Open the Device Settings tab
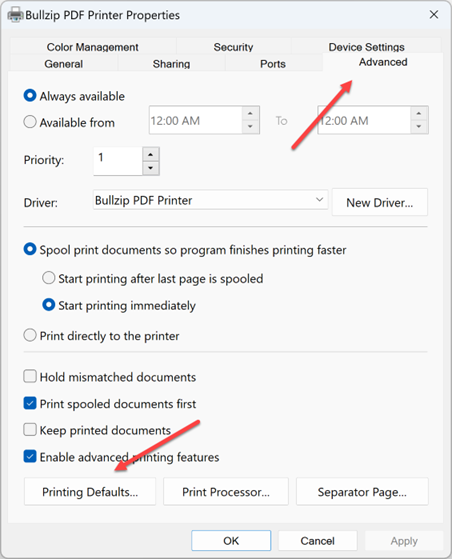Screen dimensions: 452x559 [366, 47]
